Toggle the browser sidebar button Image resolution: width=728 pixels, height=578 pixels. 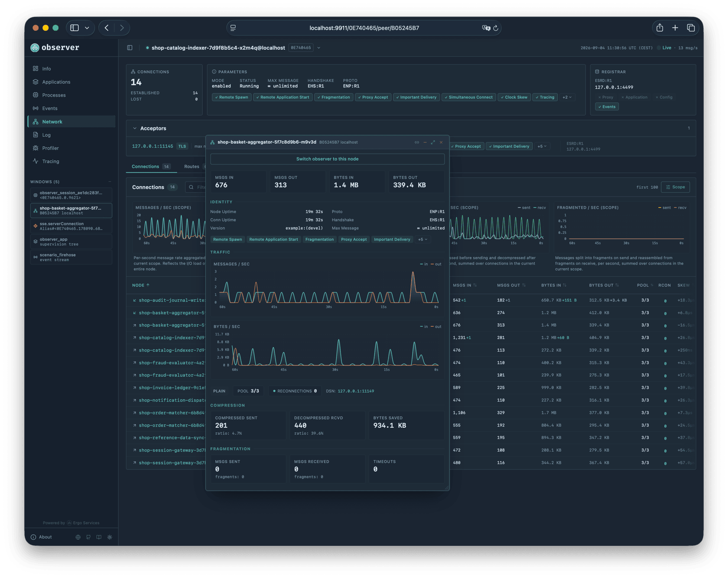pos(75,28)
